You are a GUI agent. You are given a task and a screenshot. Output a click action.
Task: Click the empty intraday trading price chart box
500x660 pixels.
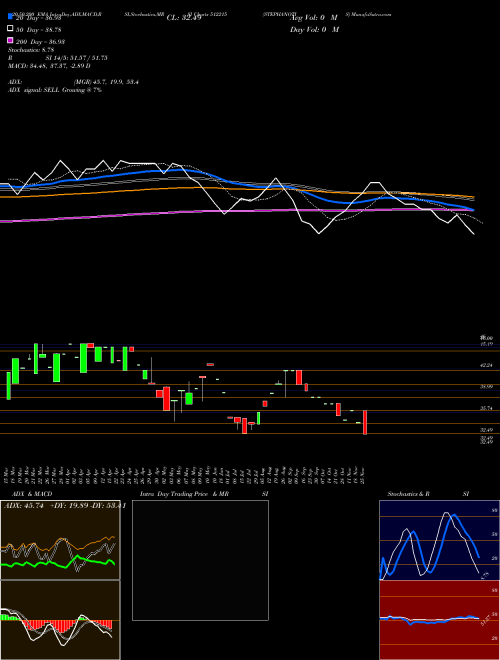(200, 560)
